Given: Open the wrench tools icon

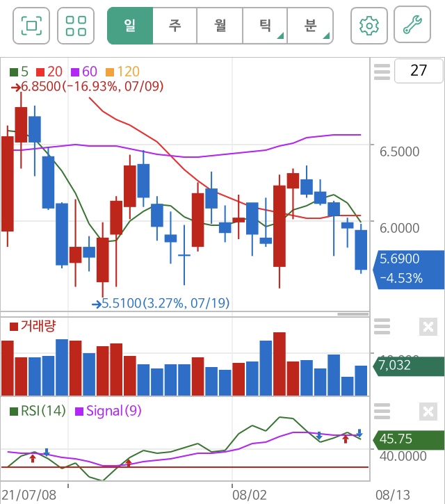Looking at the screenshot, I should tap(412, 24).
